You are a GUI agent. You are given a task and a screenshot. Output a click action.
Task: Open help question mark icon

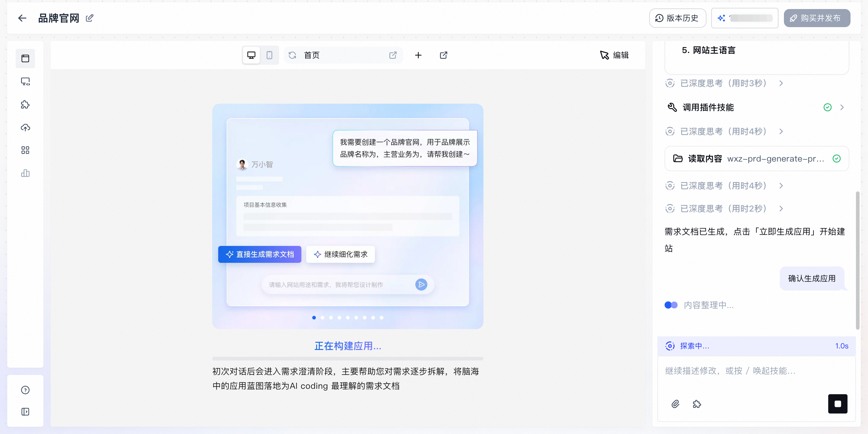click(x=25, y=390)
